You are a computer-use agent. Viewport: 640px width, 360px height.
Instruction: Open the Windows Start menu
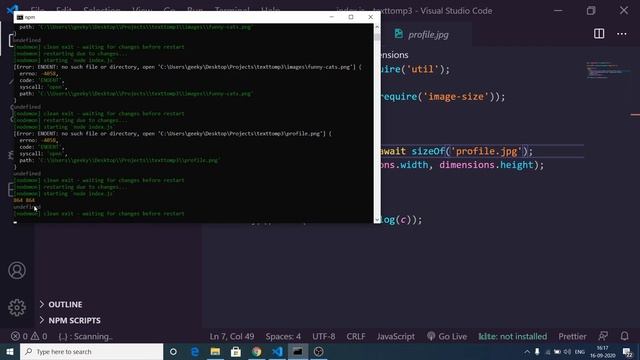(x=10, y=351)
